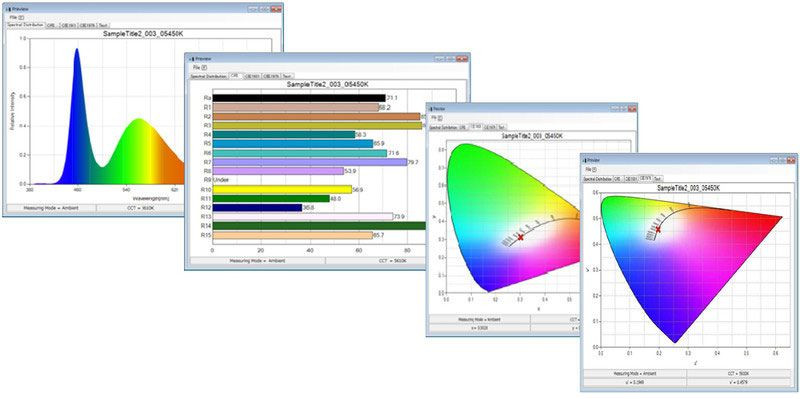Click red X marker on CIE1931 chromaticity diagram
Viewport: 800px width, 399px height.
click(520, 237)
